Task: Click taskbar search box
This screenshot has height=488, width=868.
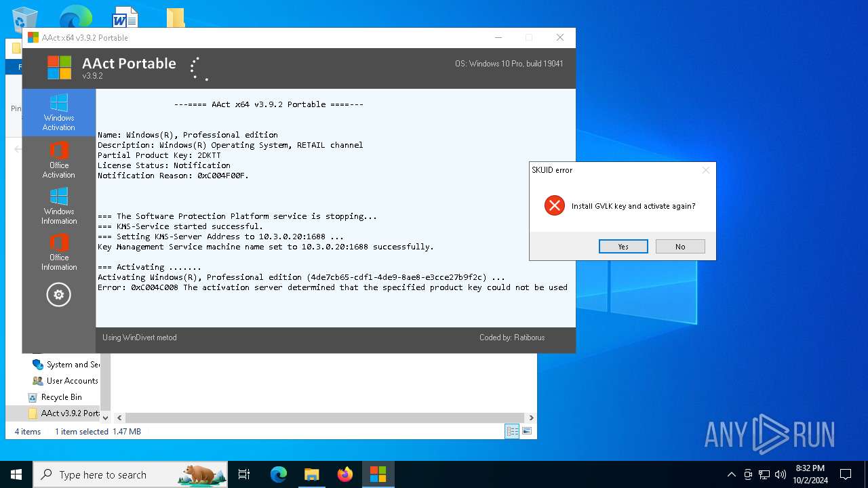Action: click(130, 474)
